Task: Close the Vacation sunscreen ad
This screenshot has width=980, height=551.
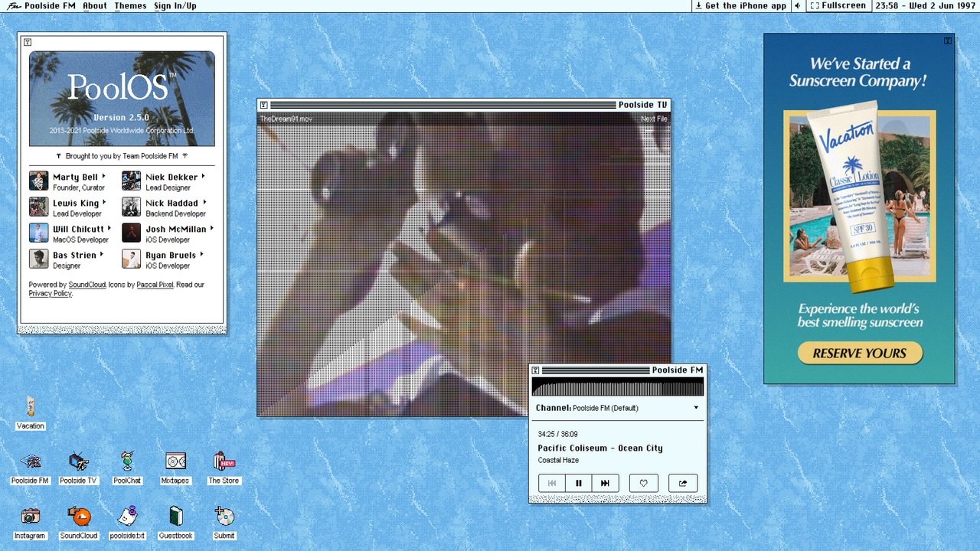Action: (x=948, y=41)
